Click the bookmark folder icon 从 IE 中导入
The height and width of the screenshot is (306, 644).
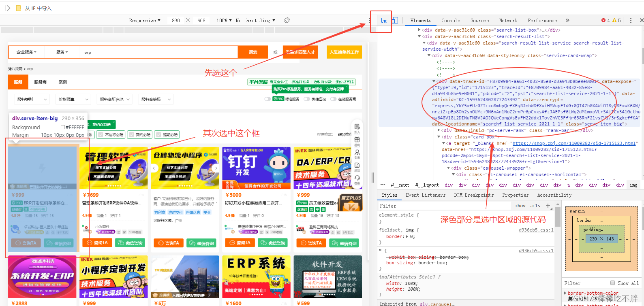coord(18,8)
